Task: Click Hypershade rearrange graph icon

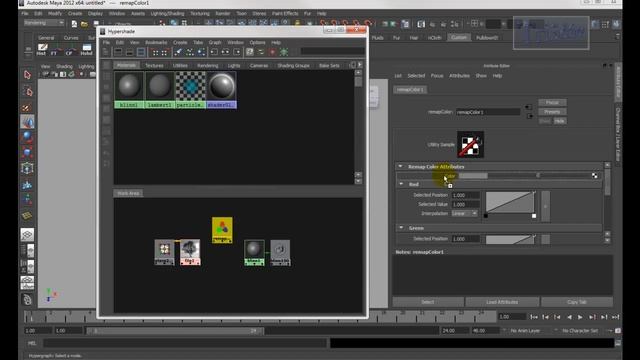Action: [x=190, y=52]
